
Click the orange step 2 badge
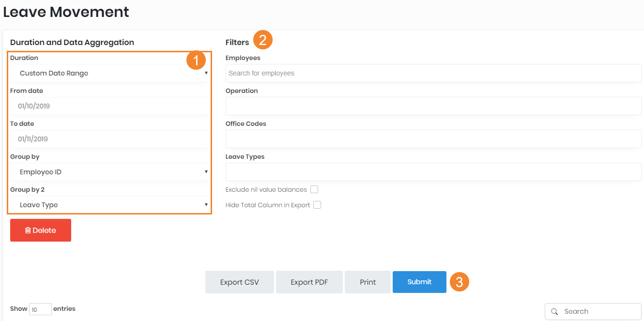pyautogui.click(x=263, y=40)
